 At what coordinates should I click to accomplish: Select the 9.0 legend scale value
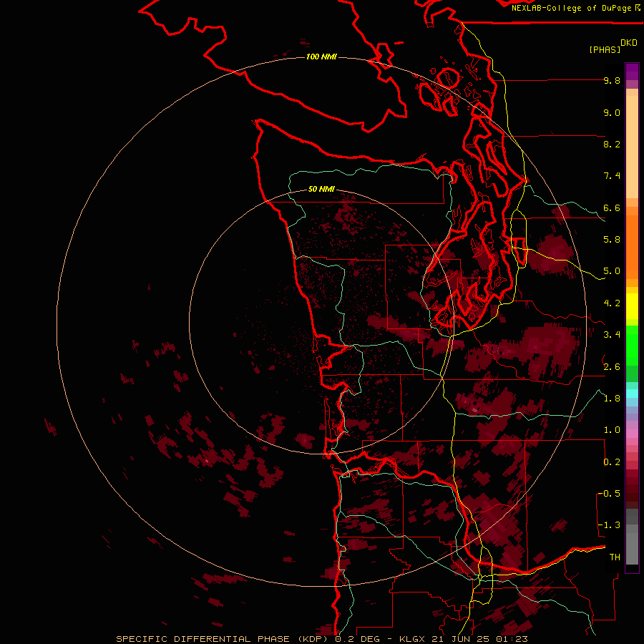coord(612,112)
